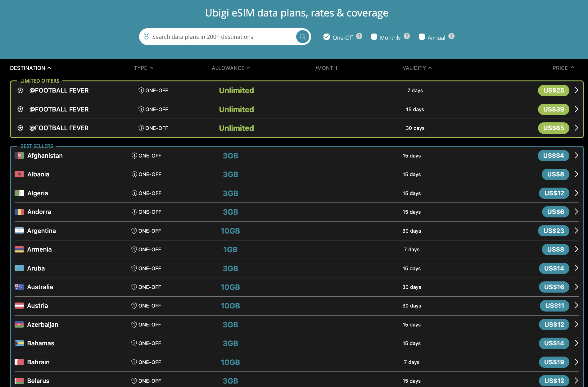
Task: Open help tooltip for Monthly
Action: 407,36
